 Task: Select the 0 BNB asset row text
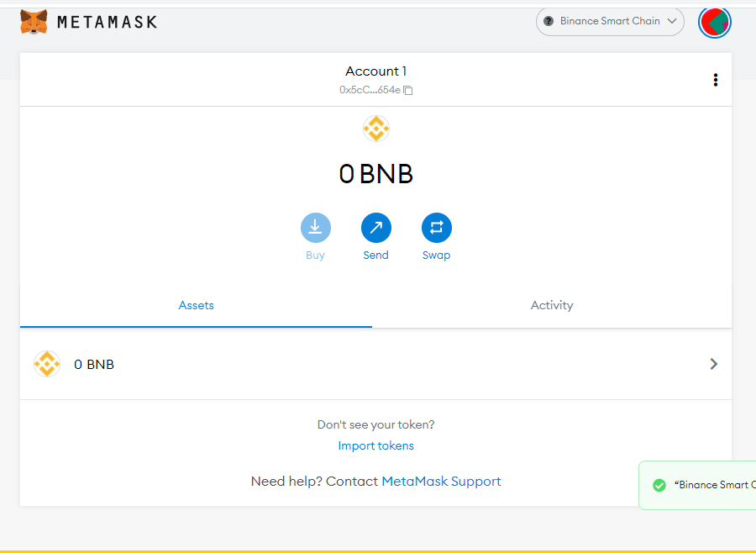[94, 364]
